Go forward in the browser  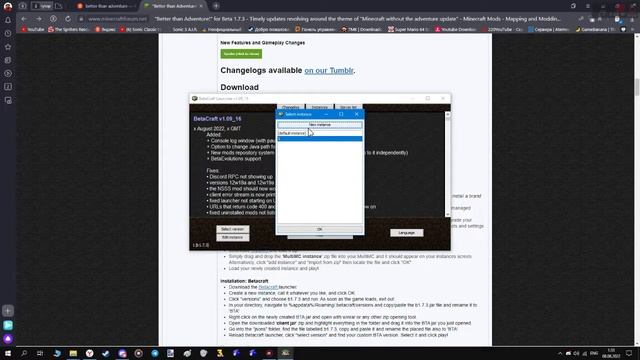pyautogui.click(x=38, y=19)
